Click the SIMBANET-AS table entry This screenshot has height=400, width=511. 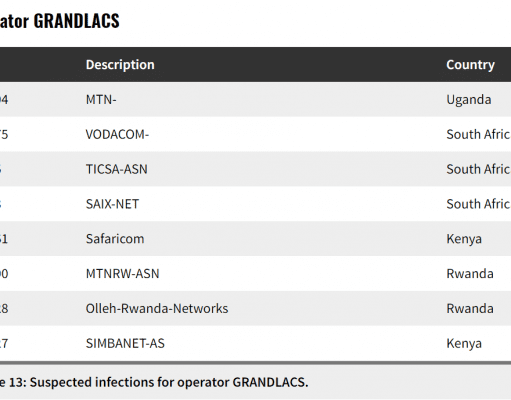coord(125,343)
